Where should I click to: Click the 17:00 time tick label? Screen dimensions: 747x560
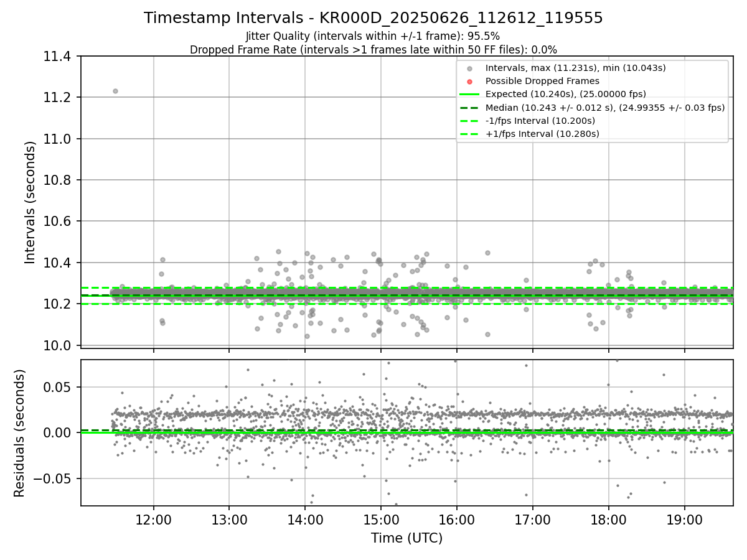tap(533, 519)
